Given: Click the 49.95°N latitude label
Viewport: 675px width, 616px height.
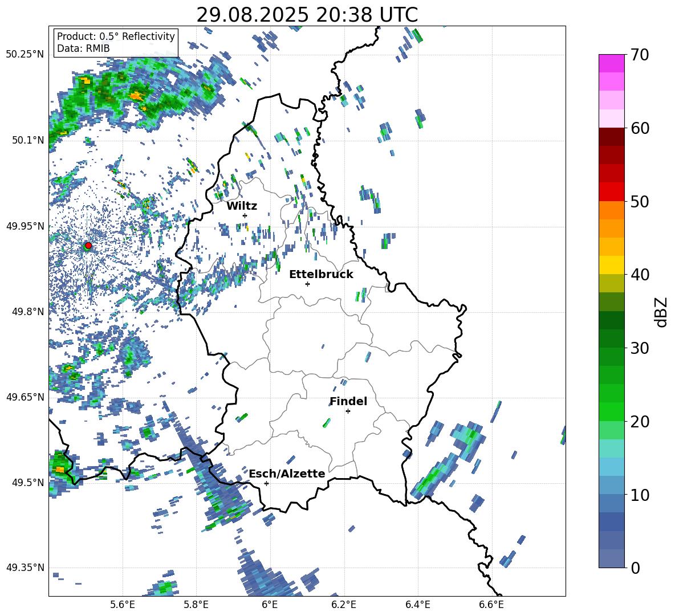Looking at the screenshot, I should [x=25, y=226].
